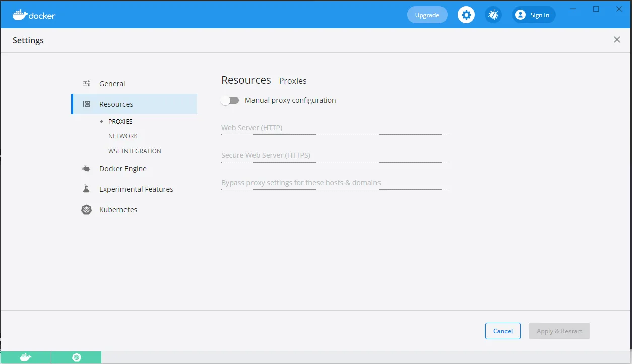The height and width of the screenshot is (364, 632).
Task: Click the Cancel button
Action: [503, 331]
